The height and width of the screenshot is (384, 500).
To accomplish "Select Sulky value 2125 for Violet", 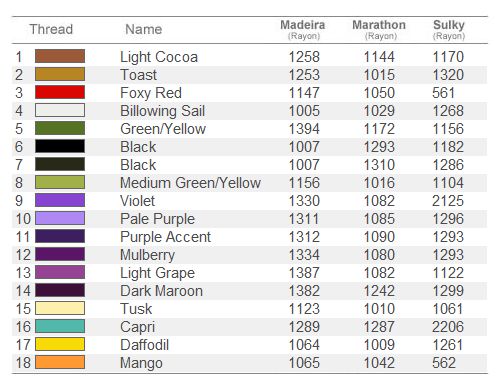I will 448,201.
